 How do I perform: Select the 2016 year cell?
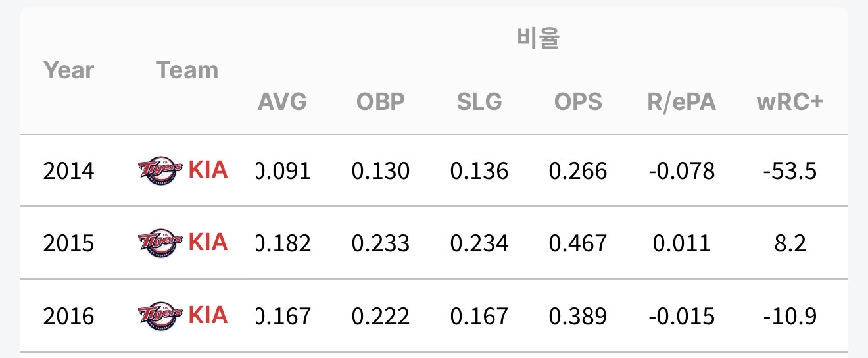(x=68, y=316)
